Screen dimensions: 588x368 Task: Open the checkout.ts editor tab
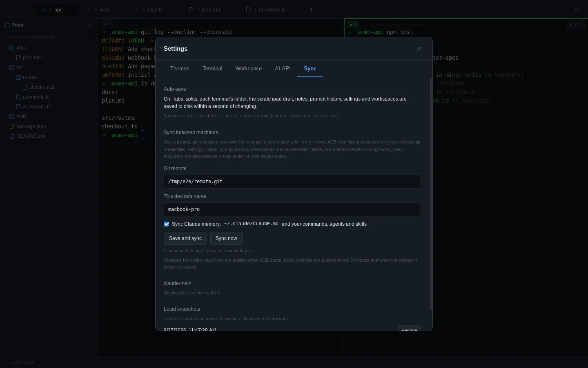point(269,9)
